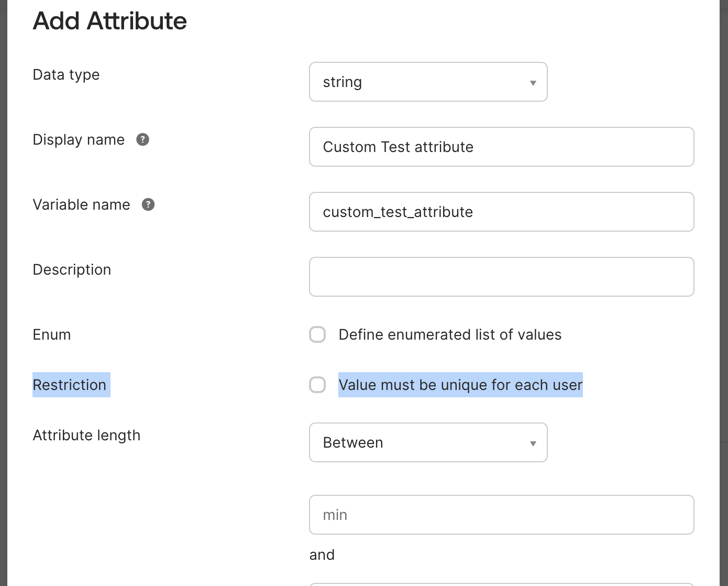
Task: Focus the Display name input field
Action: pyautogui.click(x=501, y=147)
